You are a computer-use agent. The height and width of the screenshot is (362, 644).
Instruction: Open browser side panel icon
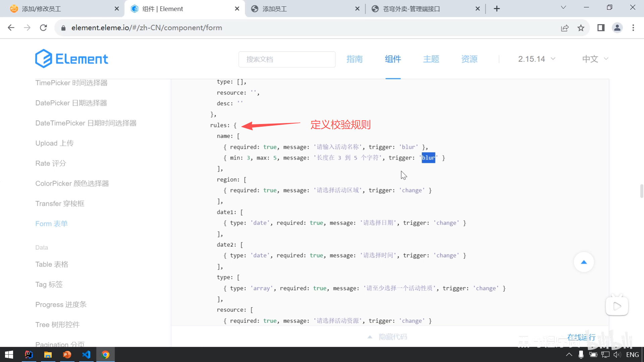tap(601, 28)
